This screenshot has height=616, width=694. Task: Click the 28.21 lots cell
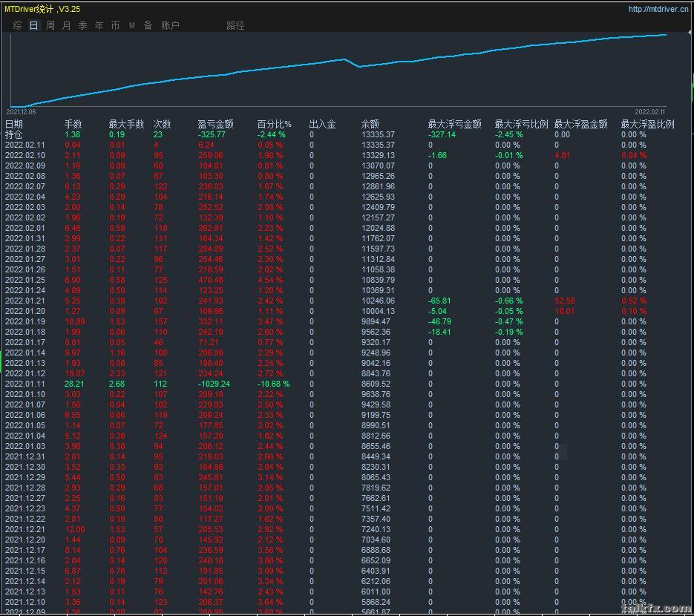coord(74,384)
